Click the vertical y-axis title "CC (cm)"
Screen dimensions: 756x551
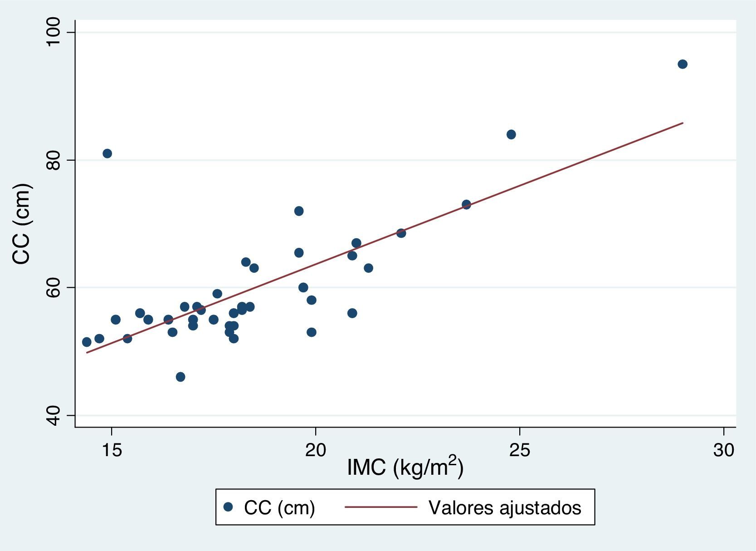21,224
